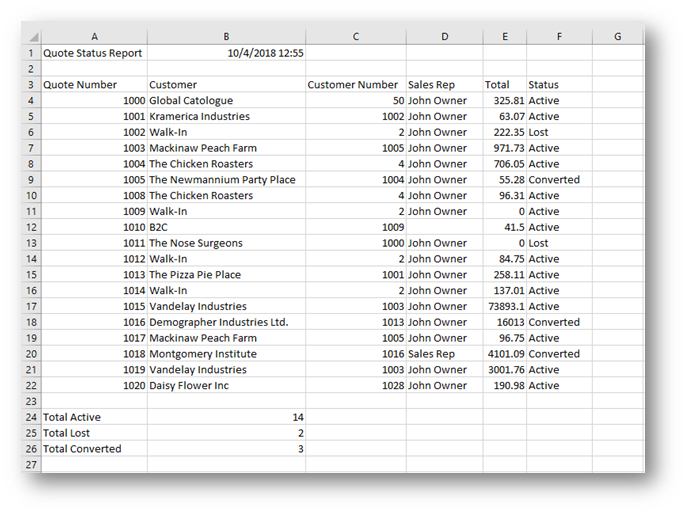Select the total cell 3001.76
687x515 pixels.
tap(505, 369)
